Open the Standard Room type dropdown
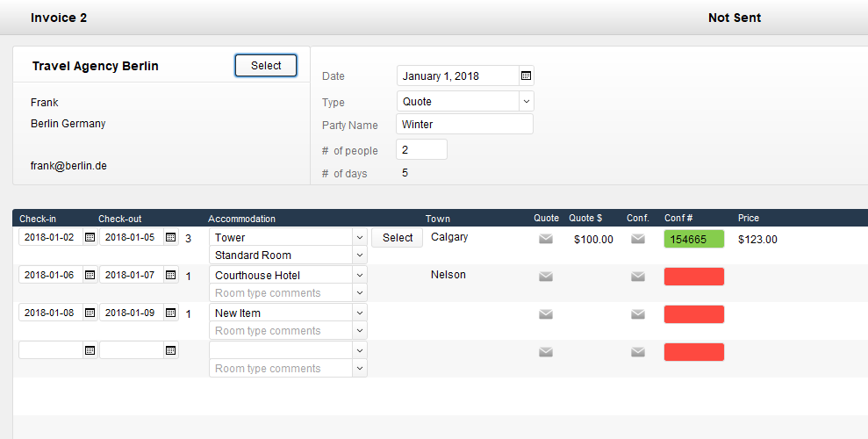Screen dimensions: 868x439 (359, 255)
